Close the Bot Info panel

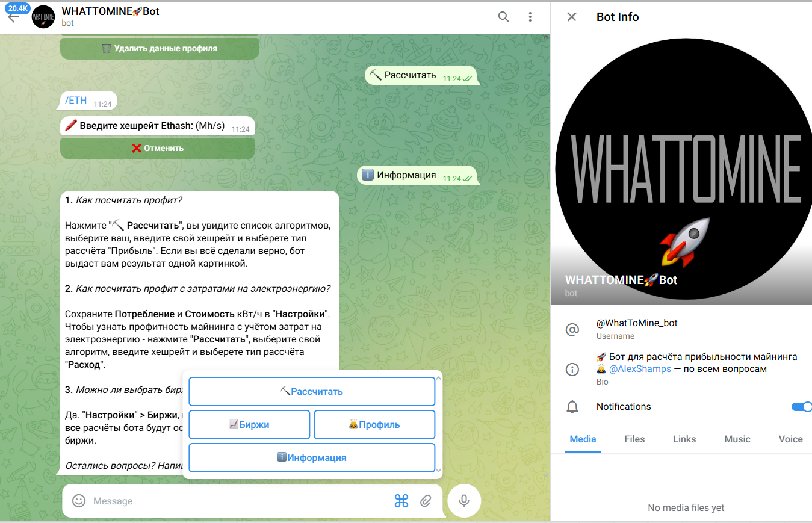tap(572, 17)
